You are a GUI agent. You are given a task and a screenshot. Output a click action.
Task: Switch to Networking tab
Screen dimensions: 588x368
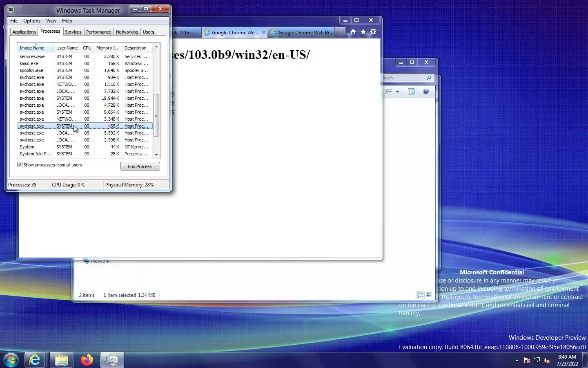[127, 32]
